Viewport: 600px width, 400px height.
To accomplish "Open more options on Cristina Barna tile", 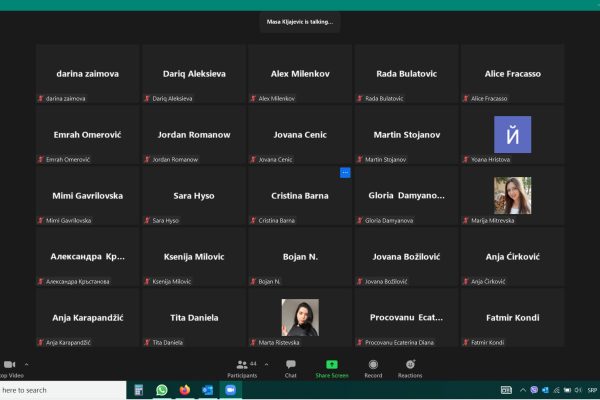I will 345,173.
